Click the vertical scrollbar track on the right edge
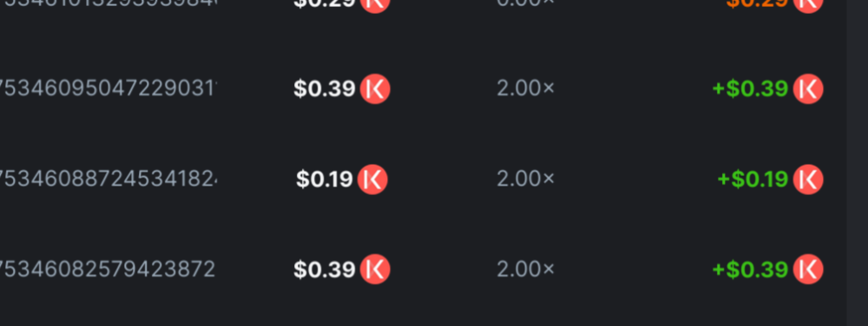This screenshot has width=868, height=326. click(857, 163)
